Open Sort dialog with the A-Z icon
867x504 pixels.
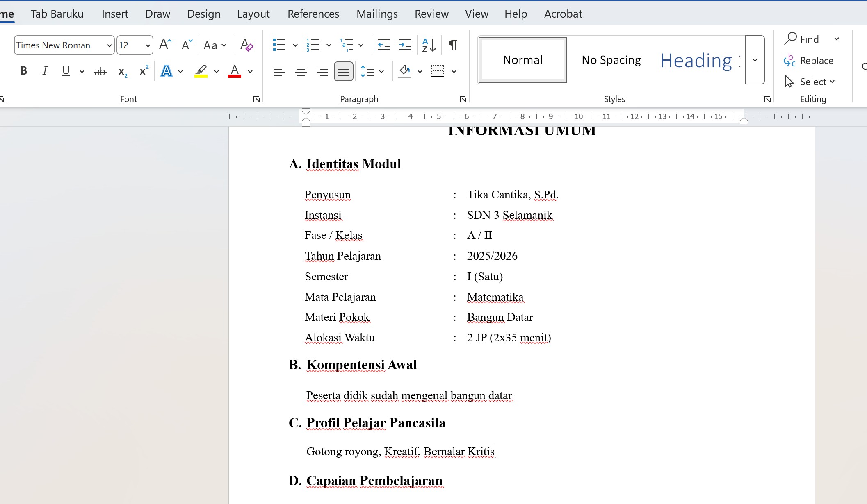click(428, 45)
